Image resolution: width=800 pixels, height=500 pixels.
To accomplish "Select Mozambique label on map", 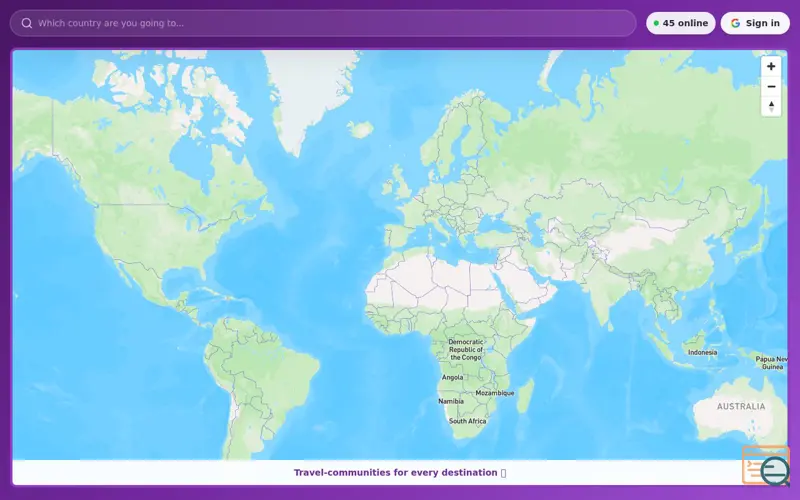I will [x=494, y=393].
